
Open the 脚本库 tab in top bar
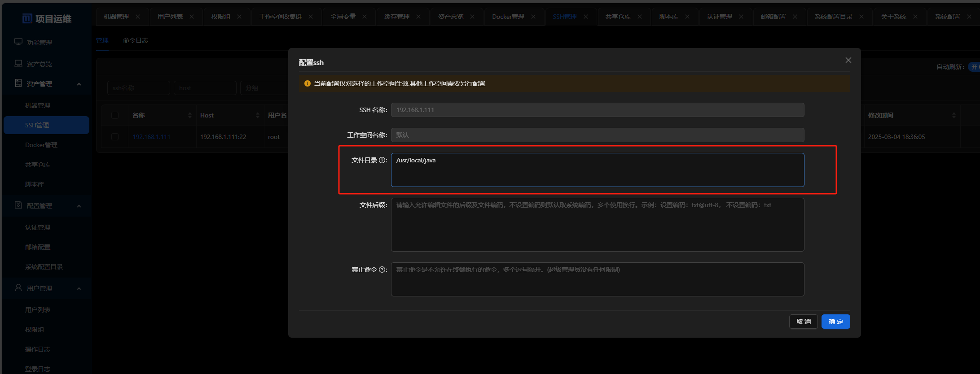[x=668, y=17]
